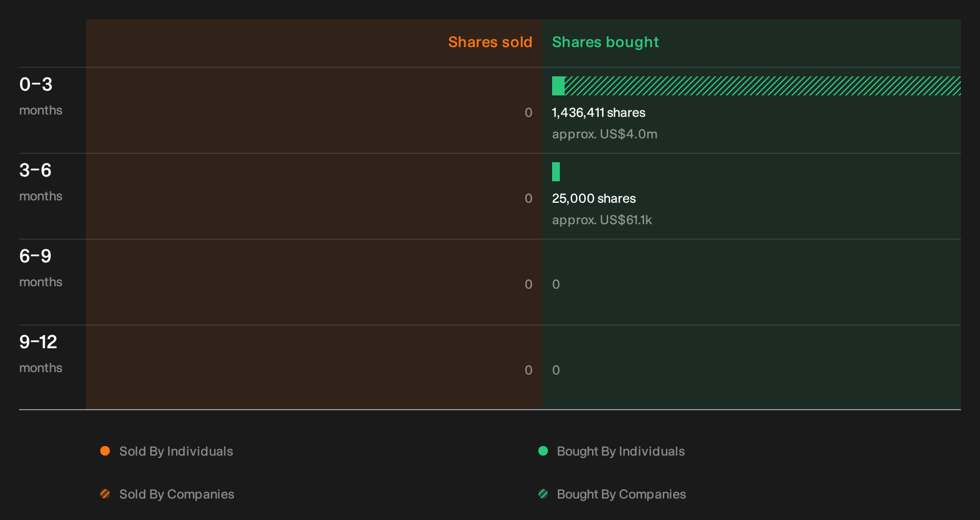Screen dimensions: 980x520
Task: Select the "3-6" months row label
Action: [35, 171]
